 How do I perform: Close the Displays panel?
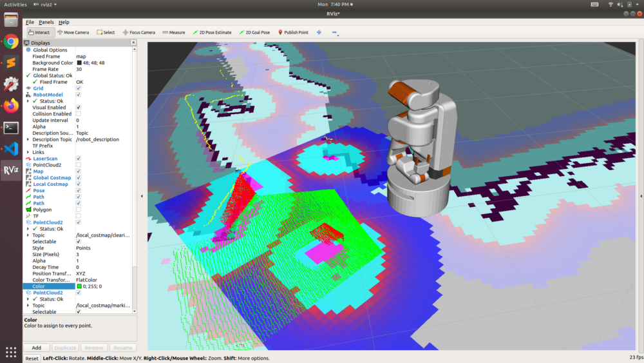[133, 43]
